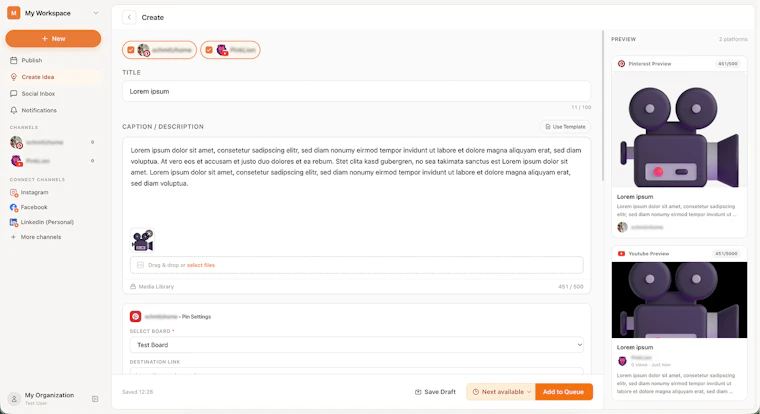This screenshot has height=414, width=760.
Task: Uncheck the Pinterest account checkbox
Action: [x=131, y=50]
